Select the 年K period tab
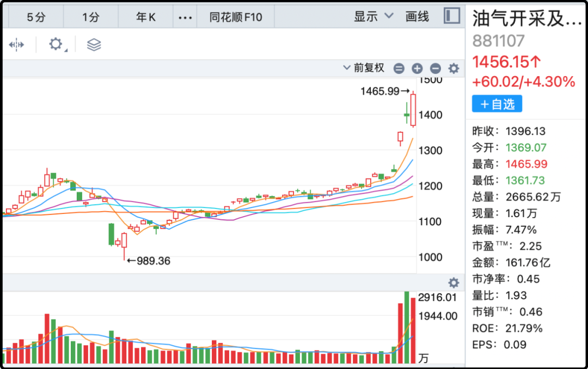Viewport: 588px width, 369px height. pyautogui.click(x=146, y=17)
